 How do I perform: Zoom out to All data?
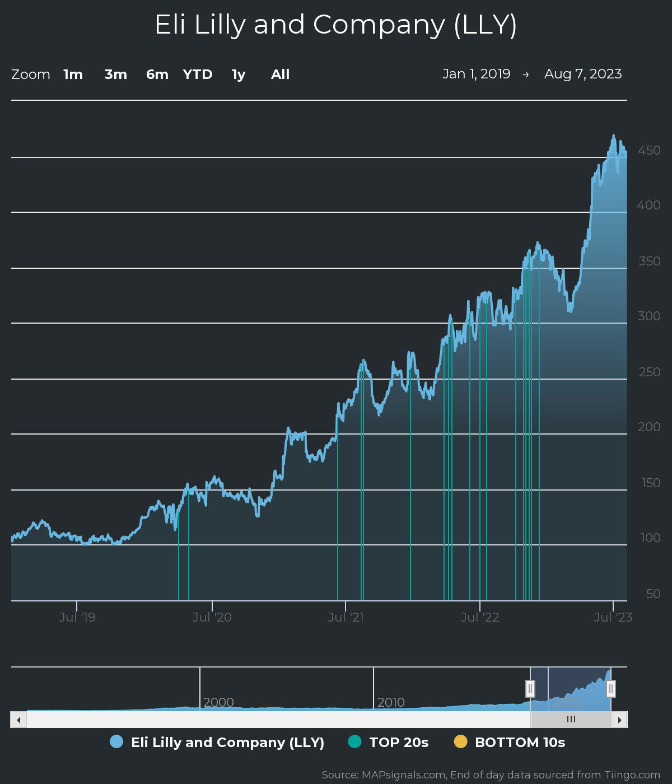(x=279, y=74)
